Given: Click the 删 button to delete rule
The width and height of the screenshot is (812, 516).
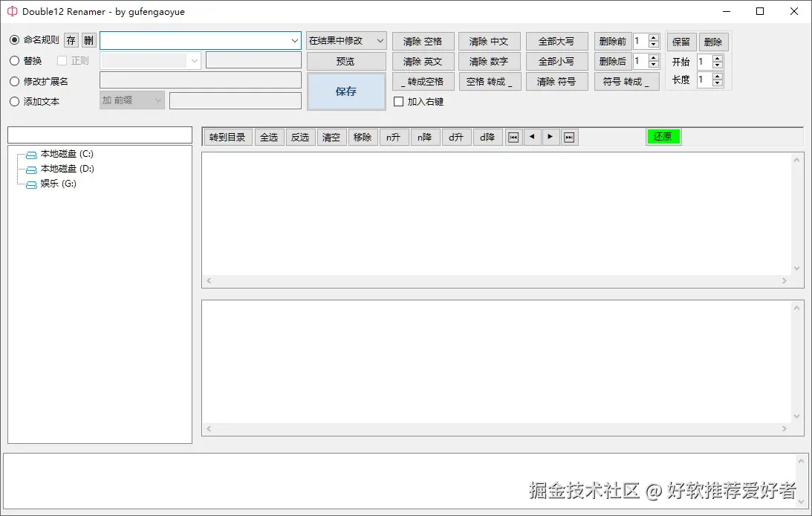Looking at the screenshot, I should point(89,40).
